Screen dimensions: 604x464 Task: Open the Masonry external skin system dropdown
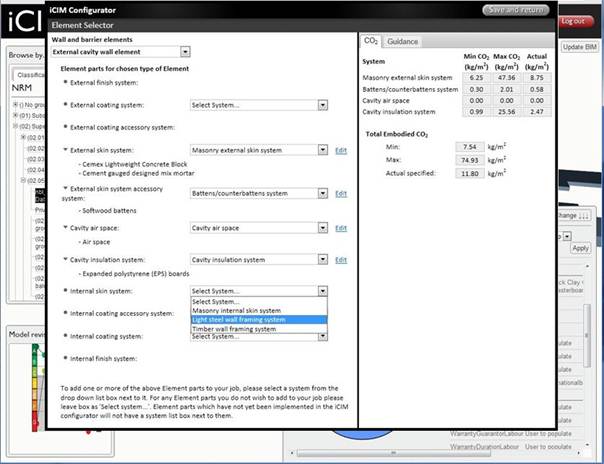(x=323, y=150)
